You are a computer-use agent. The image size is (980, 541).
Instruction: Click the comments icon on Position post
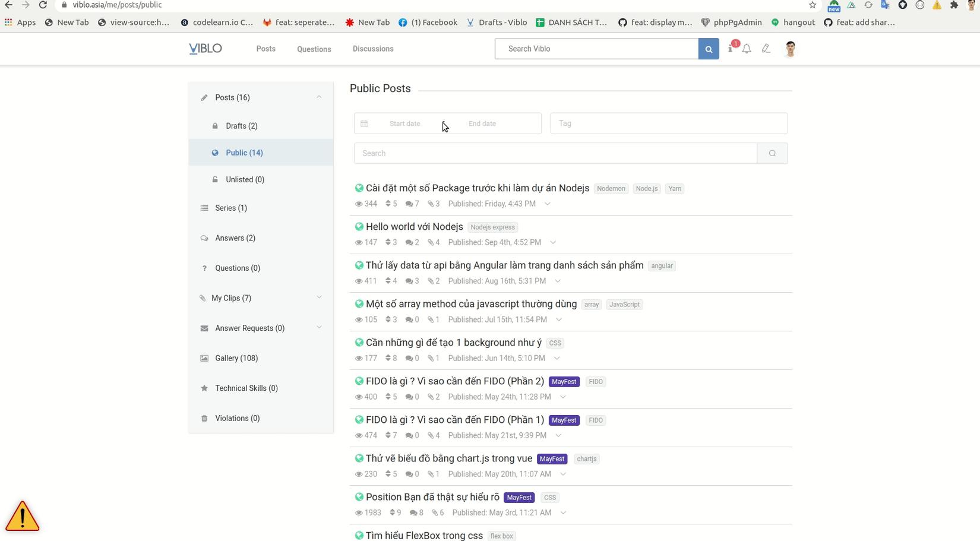(x=413, y=512)
